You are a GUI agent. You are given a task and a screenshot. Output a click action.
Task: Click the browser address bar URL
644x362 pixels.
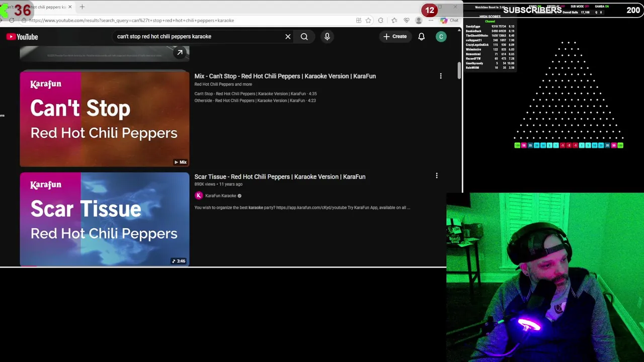click(131, 21)
